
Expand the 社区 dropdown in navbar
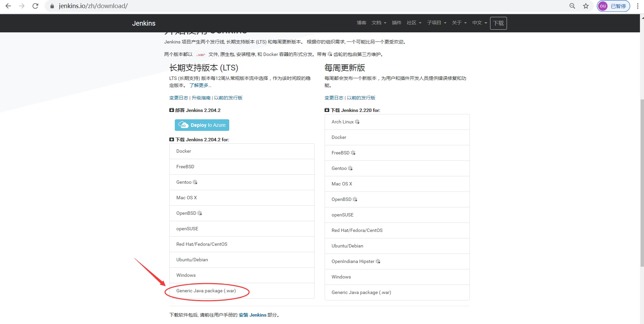coord(414,23)
